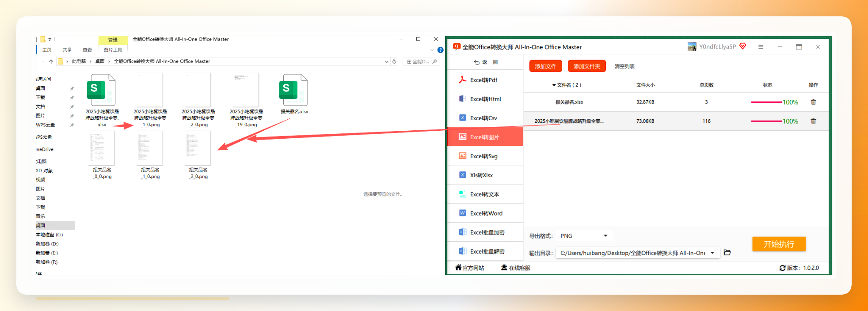
Task: Select the Excel转Word icon
Action: coord(462,213)
